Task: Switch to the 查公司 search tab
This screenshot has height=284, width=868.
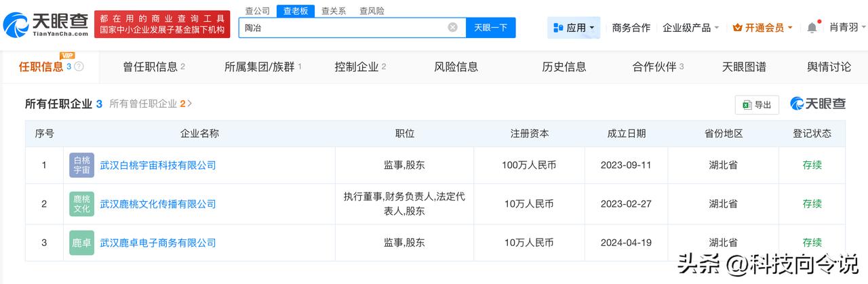Action: pos(257,11)
